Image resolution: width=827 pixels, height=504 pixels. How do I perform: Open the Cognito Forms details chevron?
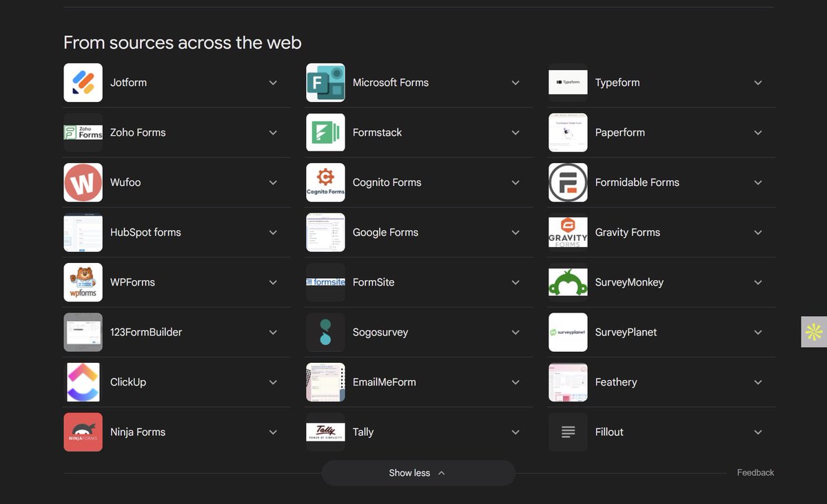point(515,182)
